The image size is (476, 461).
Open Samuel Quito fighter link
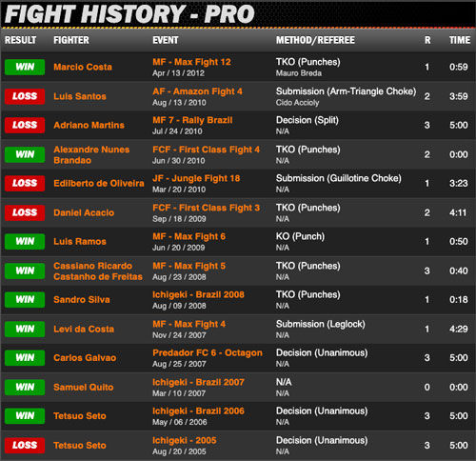tap(84, 387)
